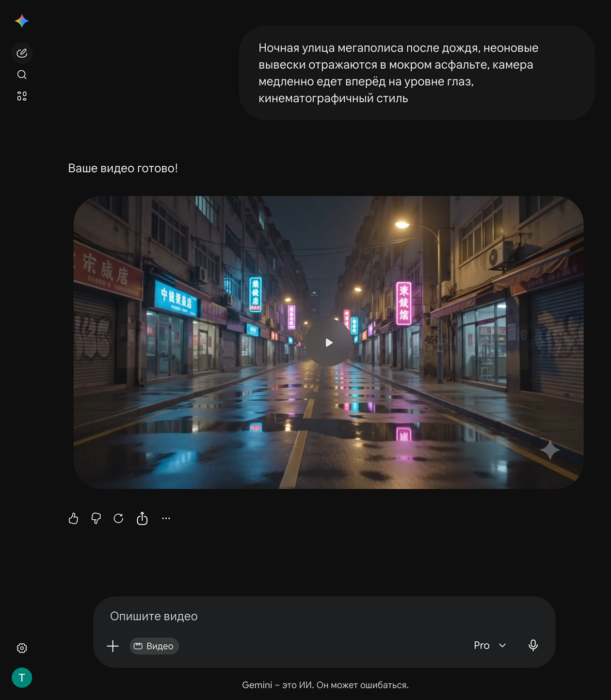The height and width of the screenshot is (700, 611).
Task: Click the user prompt message bubble
Action: click(x=417, y=73)
